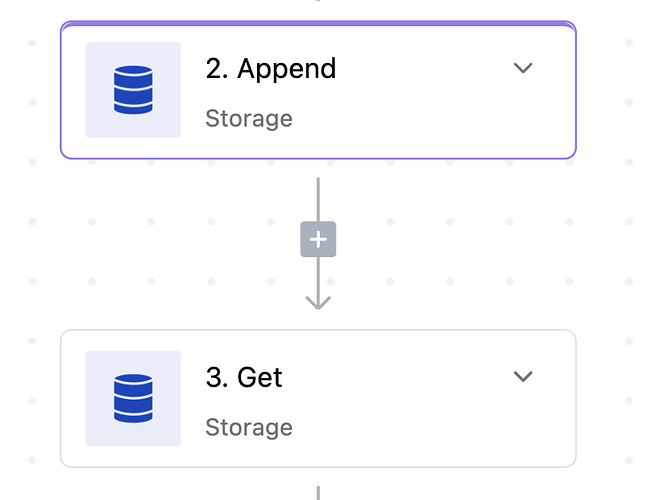Click the connector line below the Get step
Screen dimensions: 670x500
click(318, 492)
